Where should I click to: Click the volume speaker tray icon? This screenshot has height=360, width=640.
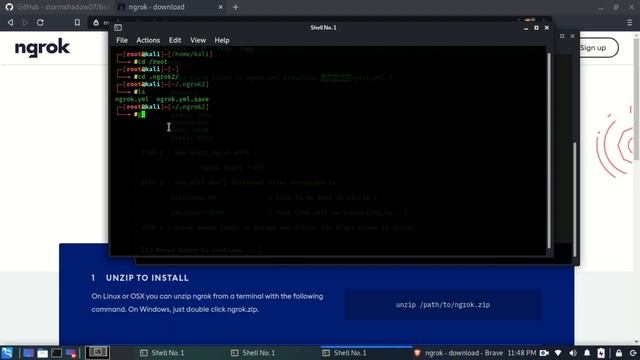573,353
